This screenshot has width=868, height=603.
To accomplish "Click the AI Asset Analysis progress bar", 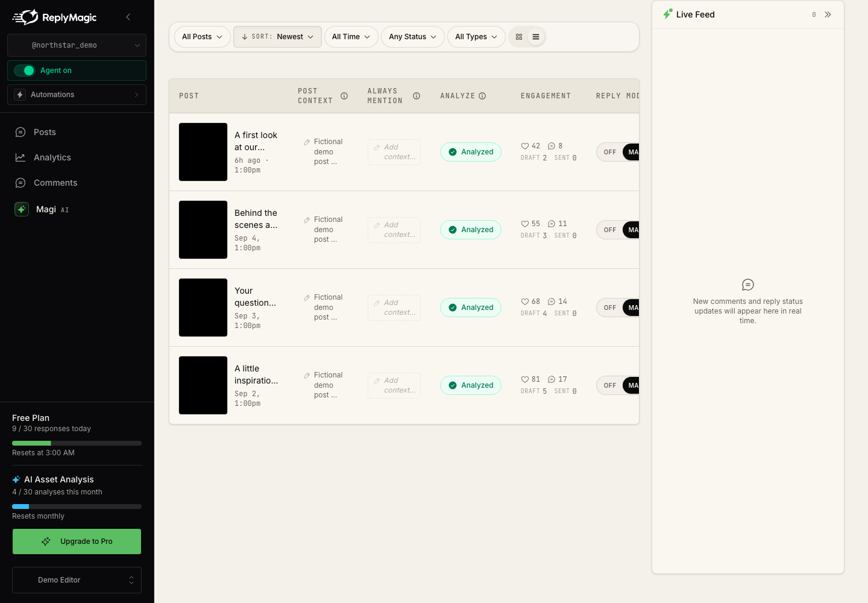I will tap(77, 507).
